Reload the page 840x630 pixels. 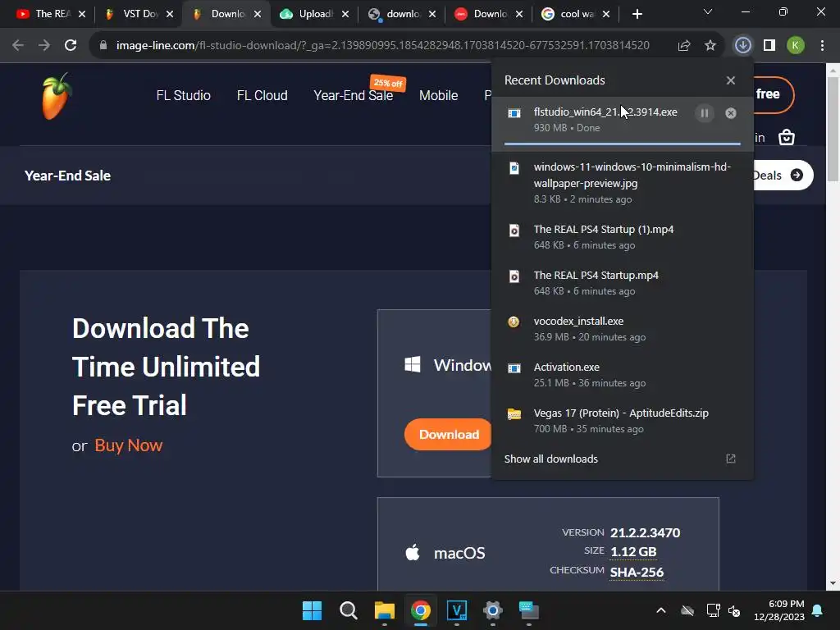click(x=71, y=45)
